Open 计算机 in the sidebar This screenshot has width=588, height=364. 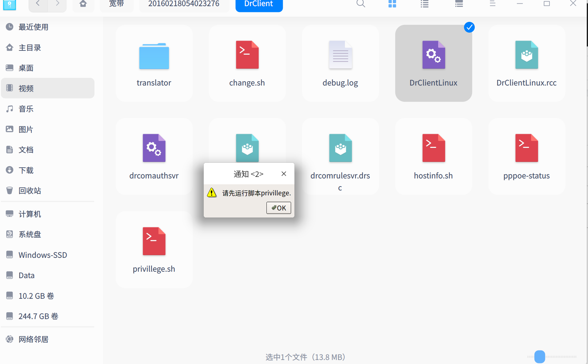point(48,214)
